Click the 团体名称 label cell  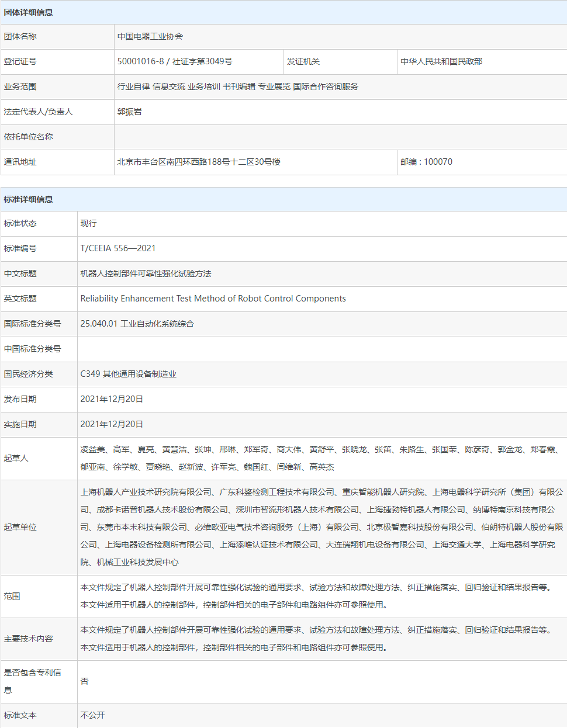[57, 36]
